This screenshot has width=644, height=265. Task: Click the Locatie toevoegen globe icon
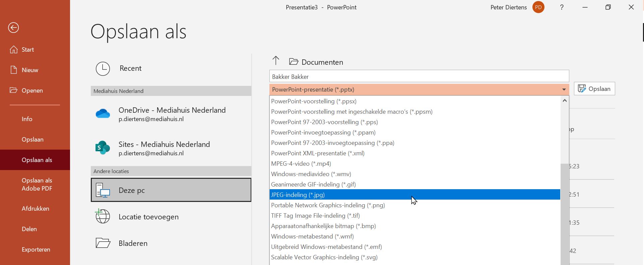coord(103,217)
